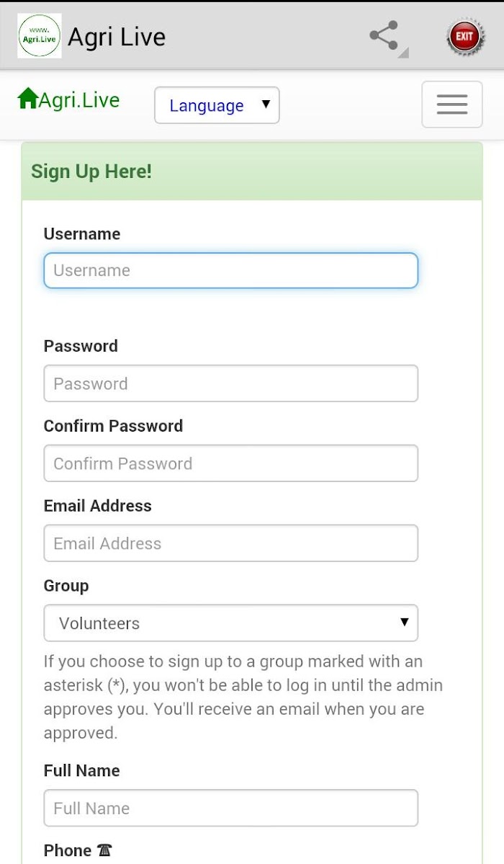Viewport: 504px width, 864px height.
Task: Open the hamburger navigation menu
Action: point(451,104)
